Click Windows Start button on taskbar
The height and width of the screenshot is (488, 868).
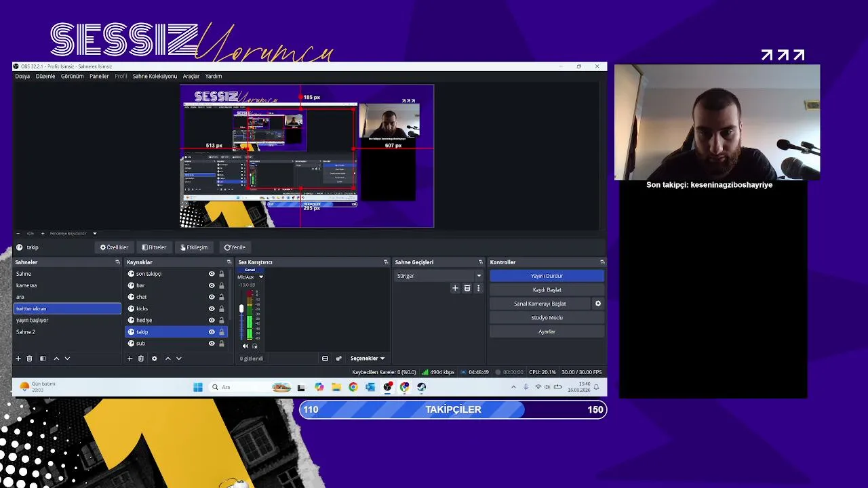click(x=198, y=387)
